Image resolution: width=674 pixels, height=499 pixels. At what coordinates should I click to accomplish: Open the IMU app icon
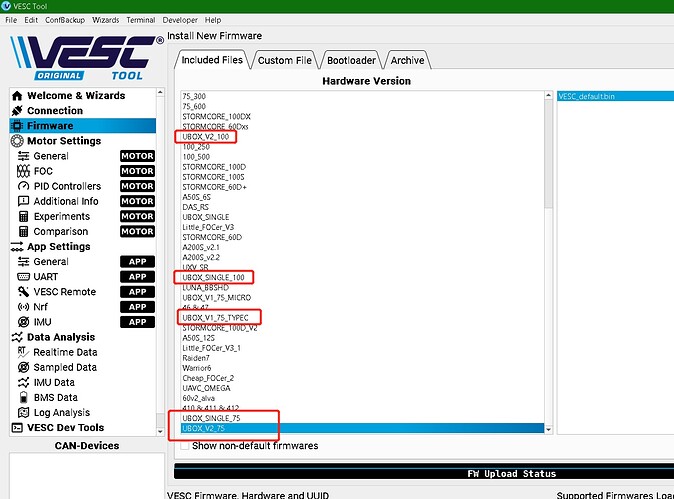tap(23, 322)
